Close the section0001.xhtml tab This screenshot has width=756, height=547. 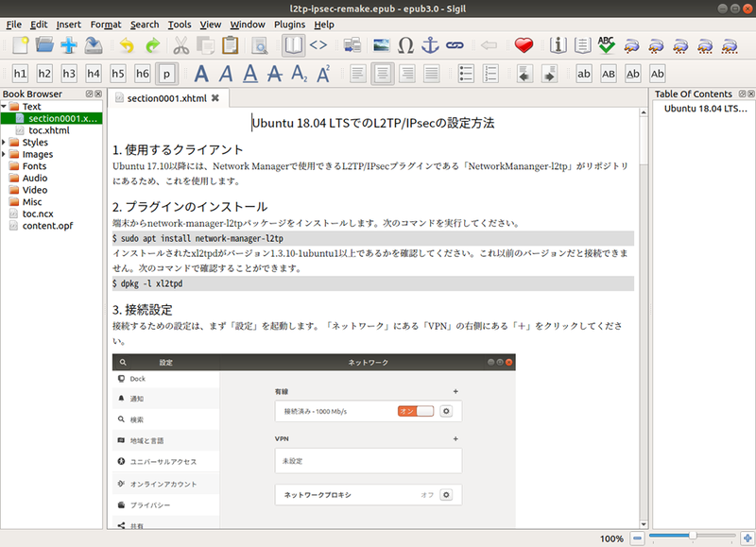point(215,97)
